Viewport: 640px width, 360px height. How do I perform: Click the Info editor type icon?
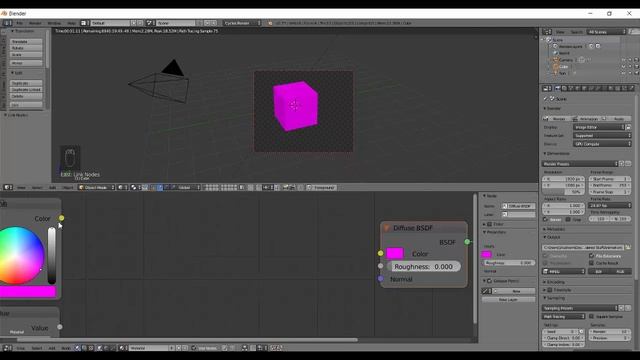[7, 23]
